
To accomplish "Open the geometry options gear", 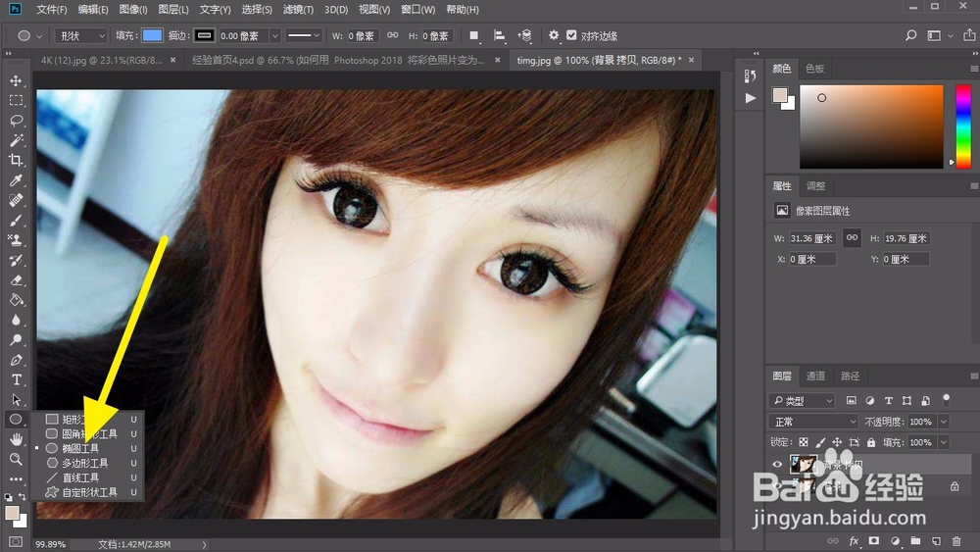I will (554, 35).
